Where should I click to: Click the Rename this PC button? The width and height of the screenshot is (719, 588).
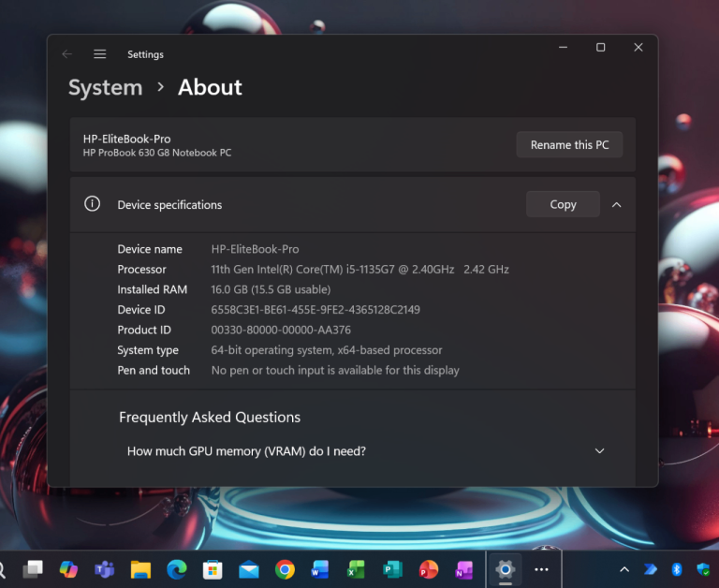[569, 145]
